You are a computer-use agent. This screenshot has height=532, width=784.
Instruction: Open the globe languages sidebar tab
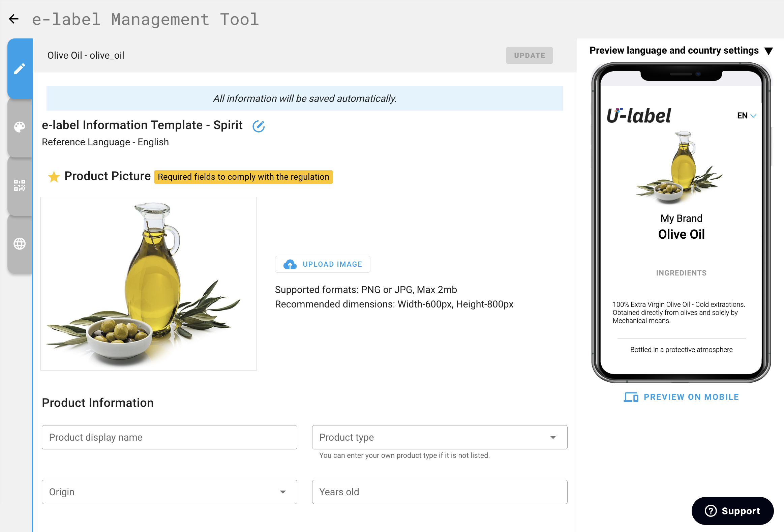pyautogui.click(x=20, y=243)
